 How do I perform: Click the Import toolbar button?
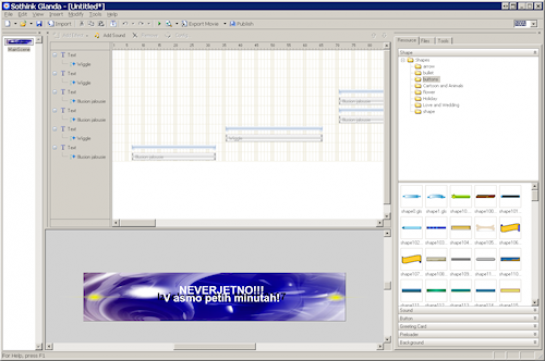pos(59,24)
